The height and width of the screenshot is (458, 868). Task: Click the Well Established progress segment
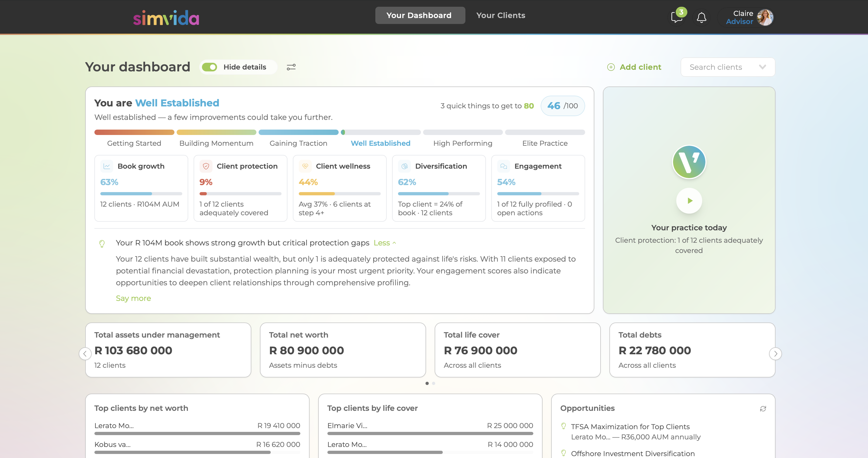tap(381, 132)
